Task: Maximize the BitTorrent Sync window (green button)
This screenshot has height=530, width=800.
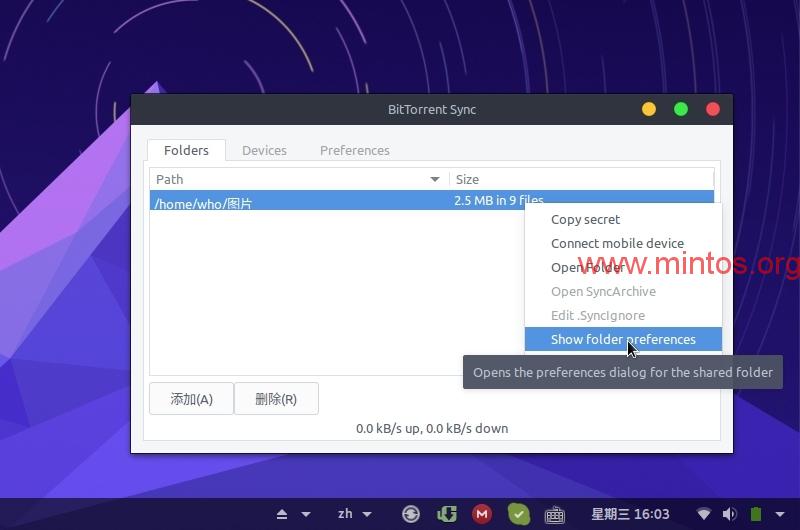Action: [x=681, y=109]
